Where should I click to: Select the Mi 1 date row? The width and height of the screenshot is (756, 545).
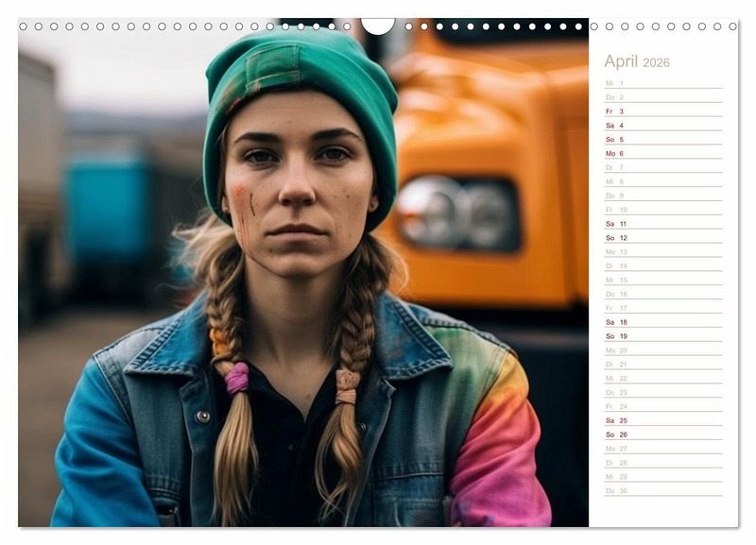(662, 83)
